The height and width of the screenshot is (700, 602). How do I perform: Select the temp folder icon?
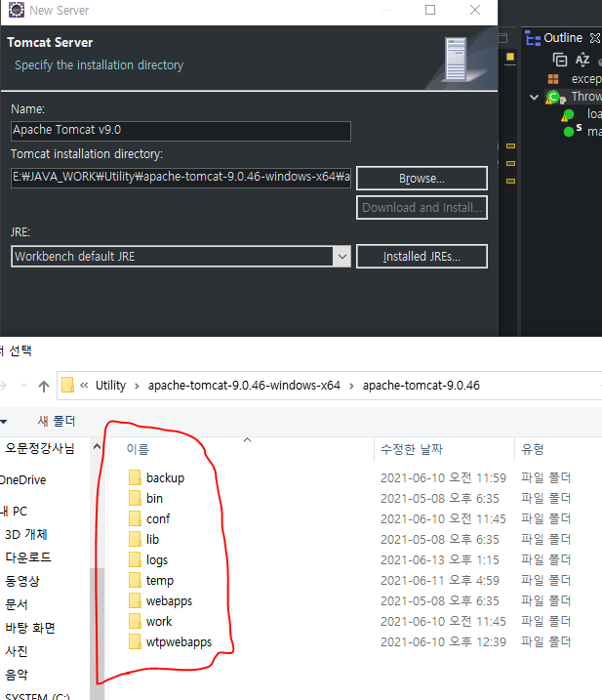pos(135,580)
